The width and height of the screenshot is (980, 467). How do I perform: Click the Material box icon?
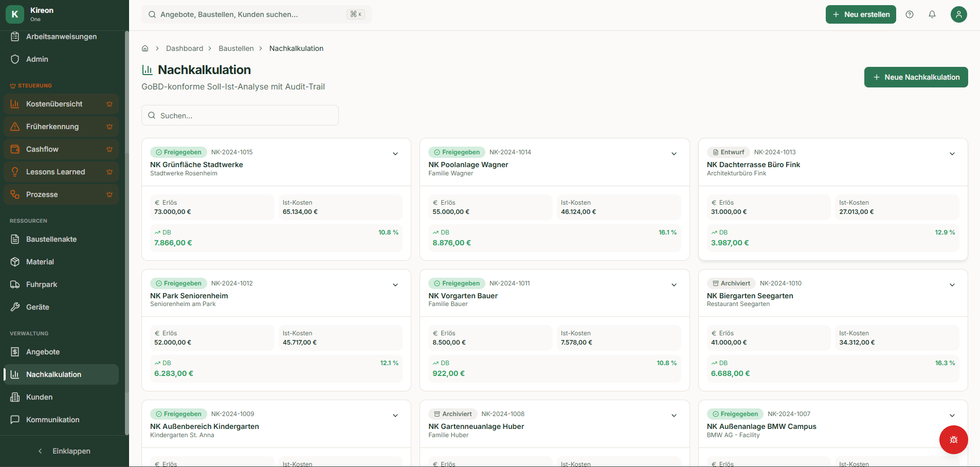click(x=15, y=262)
